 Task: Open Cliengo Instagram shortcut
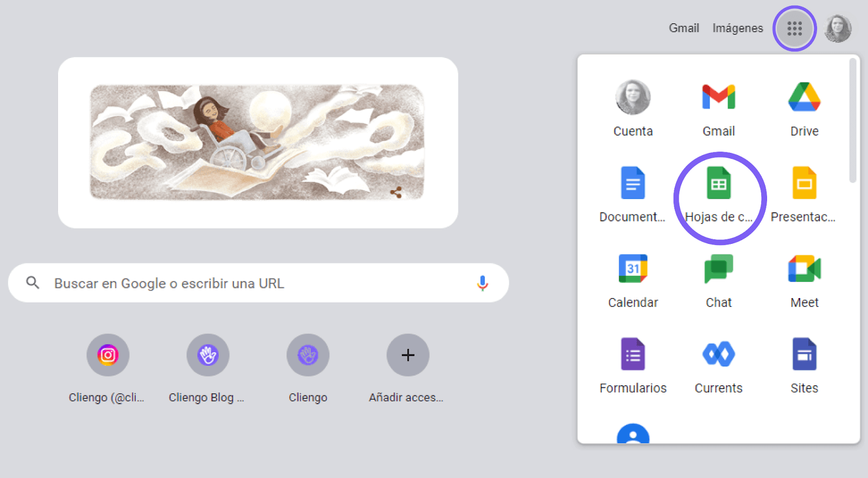[107, 369]
